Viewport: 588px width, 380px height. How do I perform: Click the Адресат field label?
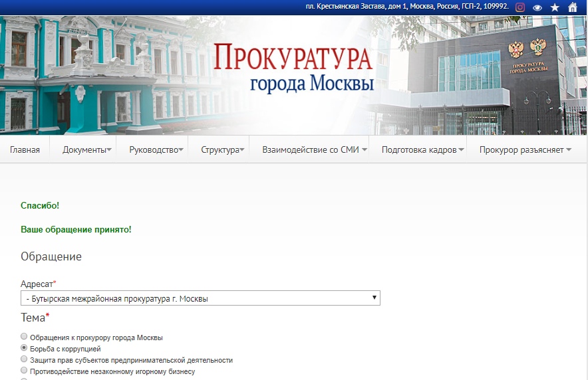point(39,284)
